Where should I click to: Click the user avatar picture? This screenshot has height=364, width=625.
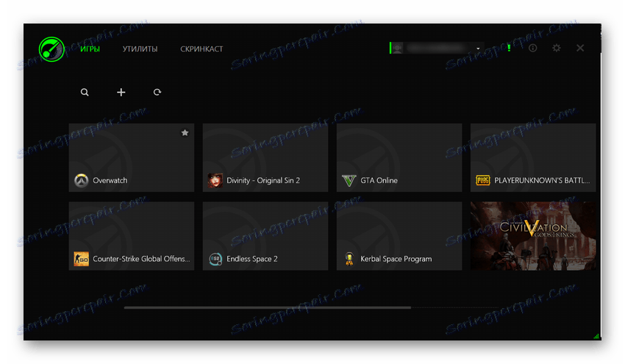click(397, 49)
